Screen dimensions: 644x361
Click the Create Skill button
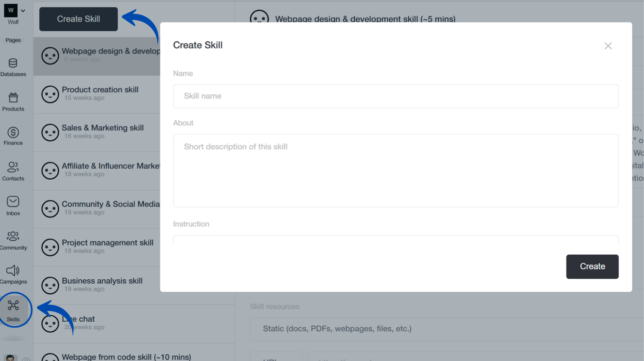click(78, 19)
